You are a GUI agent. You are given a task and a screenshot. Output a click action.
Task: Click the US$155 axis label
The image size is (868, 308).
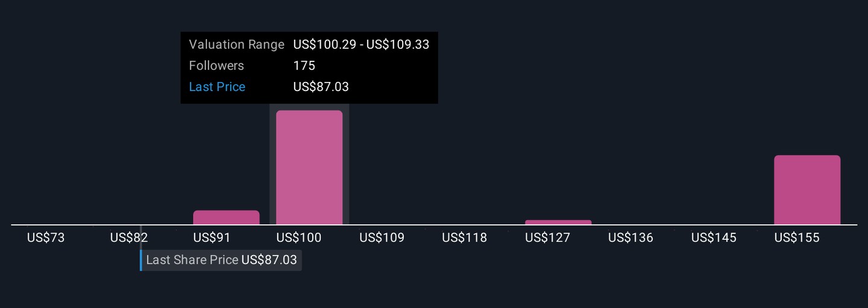click(797, 237)
